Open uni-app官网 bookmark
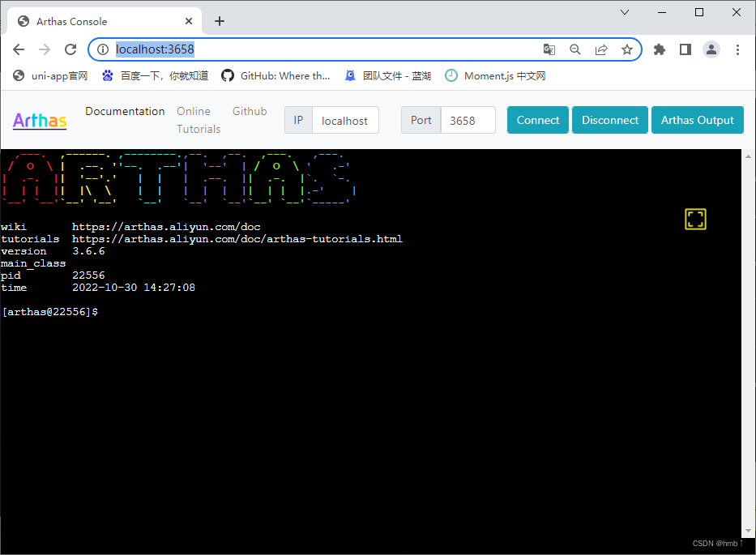The height and width of the screenshot is (555, 756). coord(50,75)
